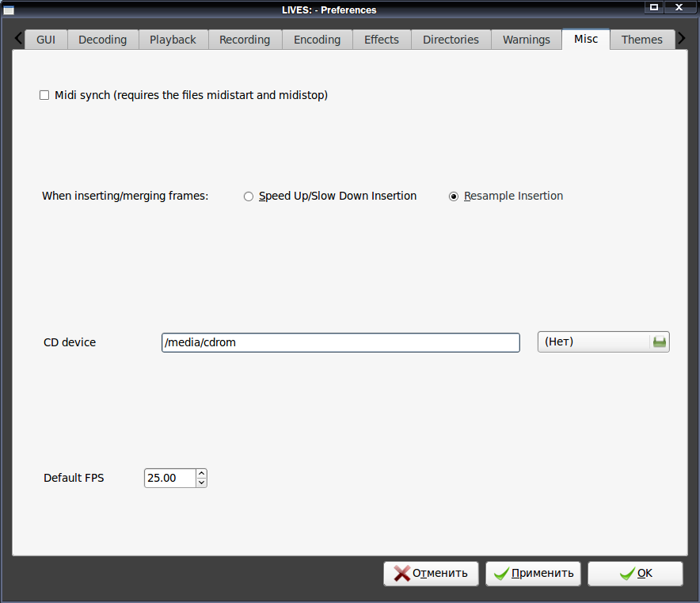Confirm preferences with the OK button
This screenshot has width=700, height=603.
[635, 574]
